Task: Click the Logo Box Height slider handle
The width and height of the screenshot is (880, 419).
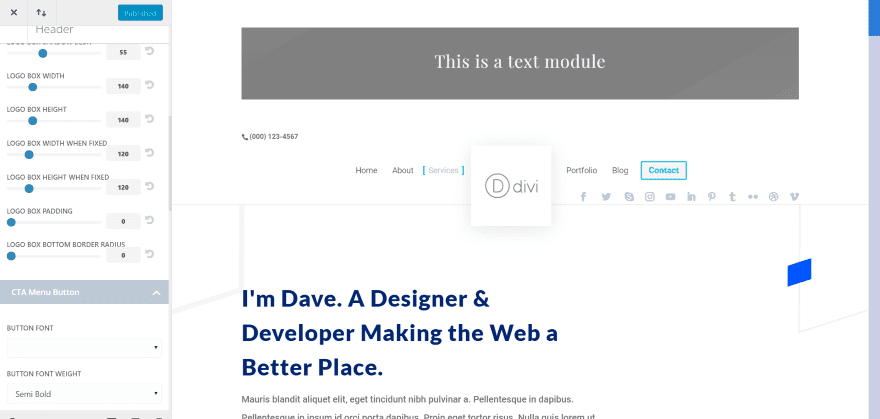Action: (33, 120)
